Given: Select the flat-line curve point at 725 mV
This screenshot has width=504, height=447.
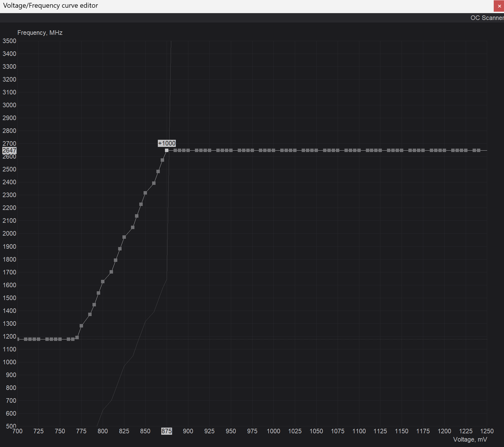Looking at the screenshot, I should 39,339.
